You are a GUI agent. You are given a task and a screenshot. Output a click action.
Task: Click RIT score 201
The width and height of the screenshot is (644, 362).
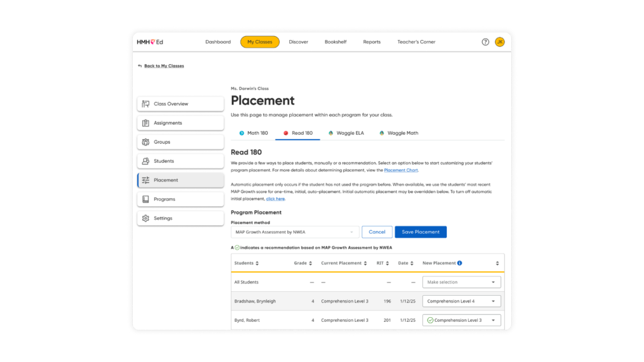click(387, 320)
